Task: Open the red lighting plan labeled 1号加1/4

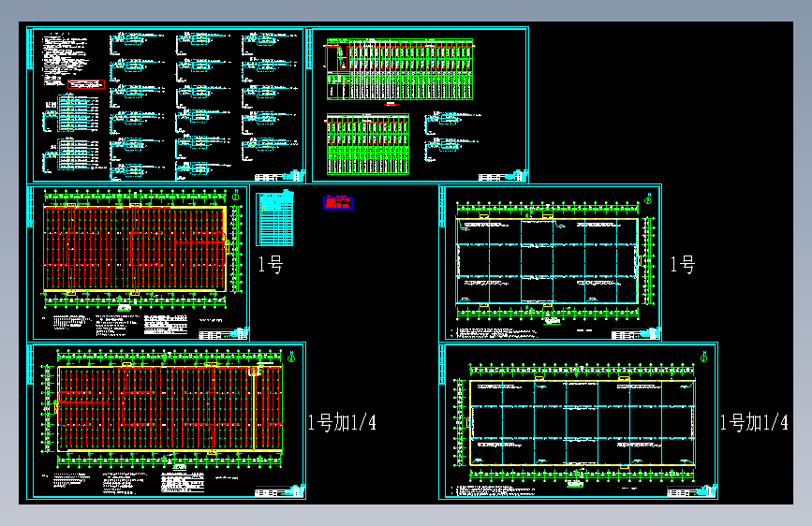Action: pos(166,420)
